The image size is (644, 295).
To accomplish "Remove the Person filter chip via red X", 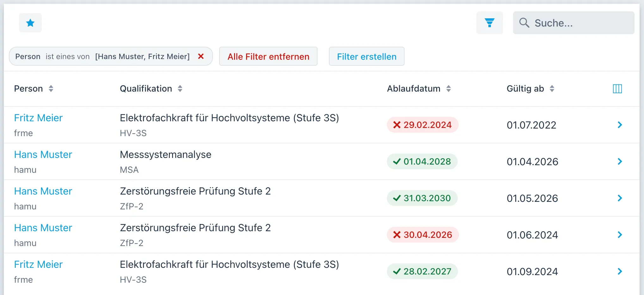I will point(201,56).
